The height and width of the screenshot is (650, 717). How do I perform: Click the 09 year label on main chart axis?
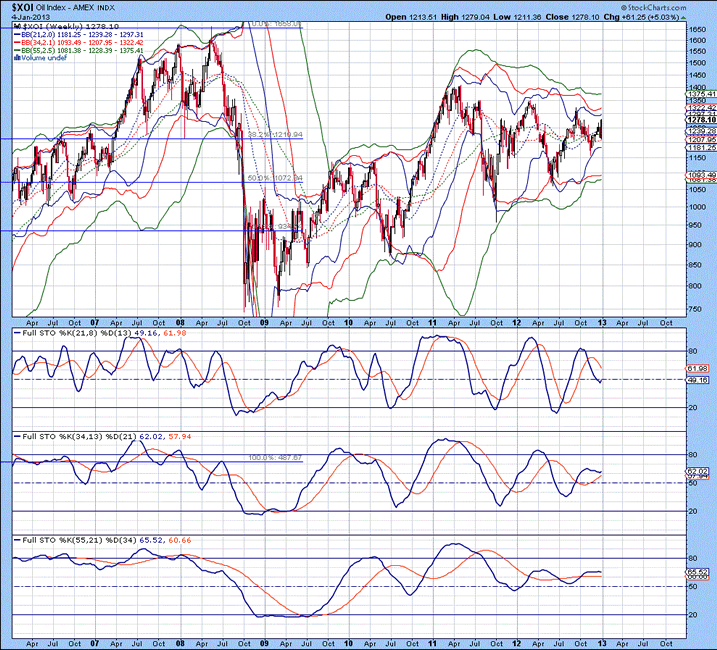click(263, 323)
